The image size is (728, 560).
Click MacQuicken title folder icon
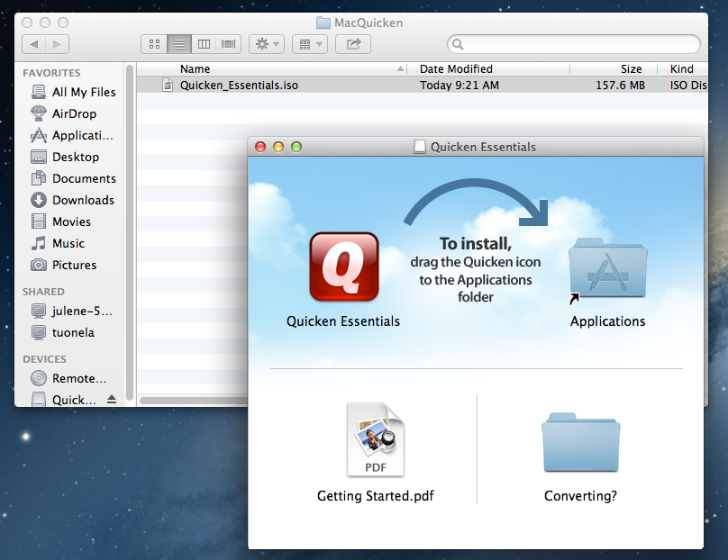(x=323, y=23)
